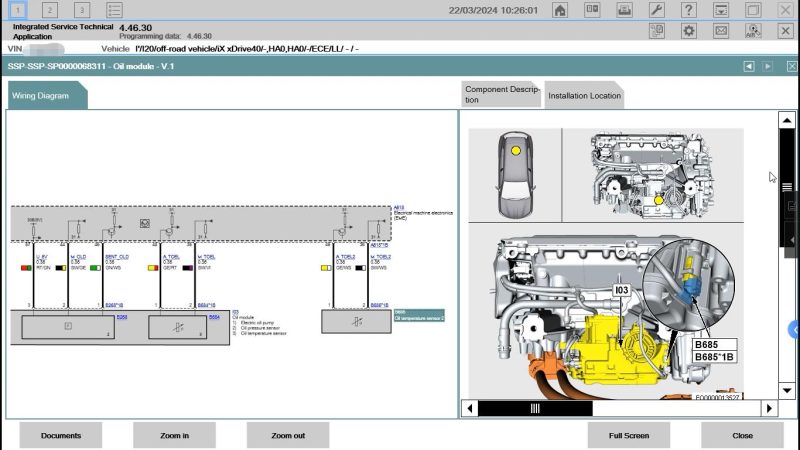The height and width of the screenshot is (450, 800).
Task: Click the U_BV signal link
Action: 42,257
